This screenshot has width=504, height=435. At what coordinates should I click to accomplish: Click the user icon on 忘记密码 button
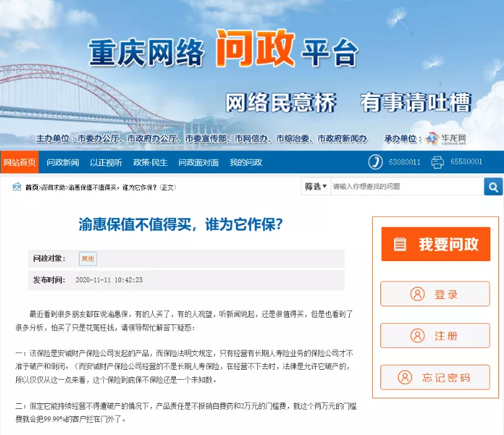pos(405,377)
